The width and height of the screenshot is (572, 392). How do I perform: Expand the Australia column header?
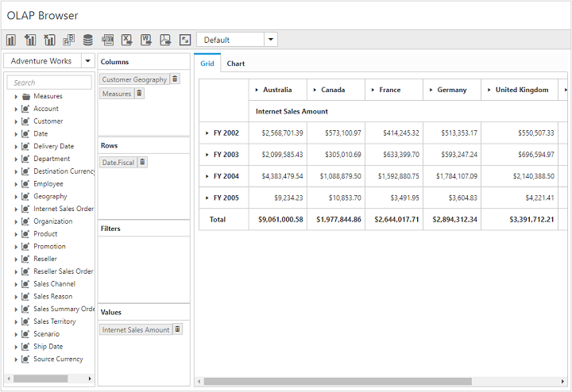point(257,90)
